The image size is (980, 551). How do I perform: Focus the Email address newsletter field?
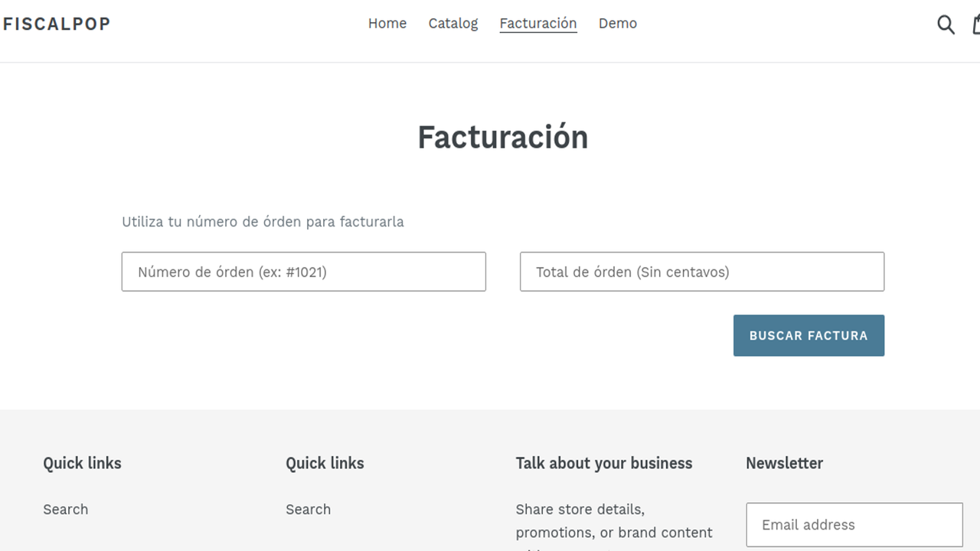coord(854,525)
